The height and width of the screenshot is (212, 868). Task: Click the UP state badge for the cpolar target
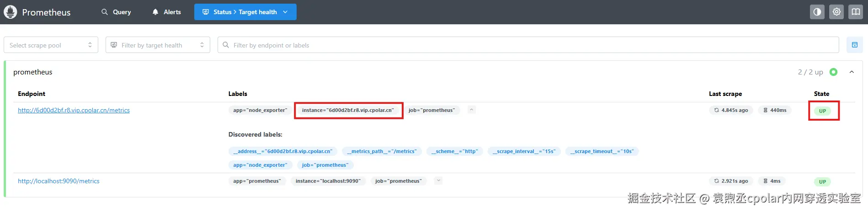(x=822, y=111)
